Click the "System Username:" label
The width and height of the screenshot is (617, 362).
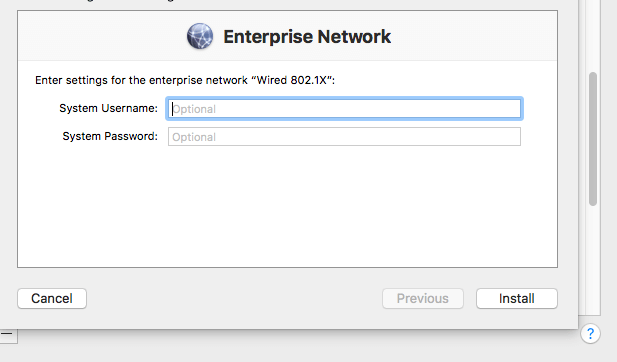point(109,108)
